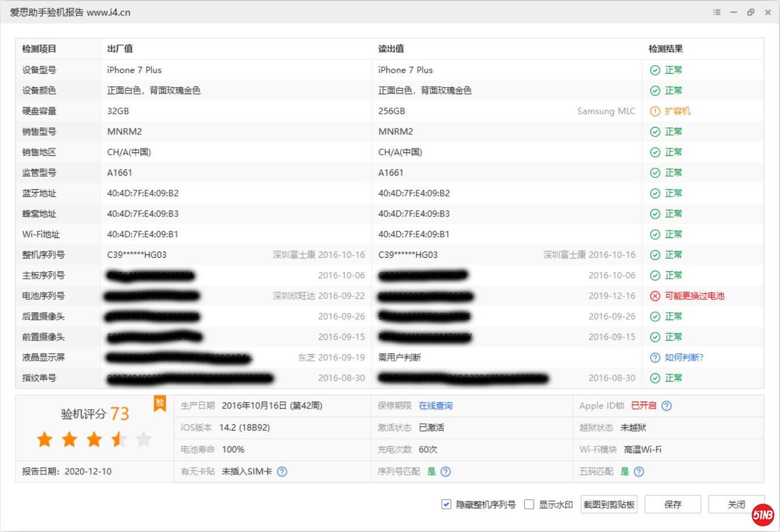Click the orange 验 badge on score panel

pos(160,403)
